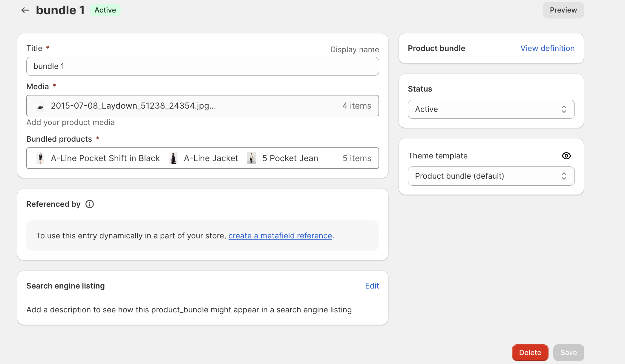Click Edit for Search engine listing
This screenshot has height=364, width=625.
click(x=372, y=286)
